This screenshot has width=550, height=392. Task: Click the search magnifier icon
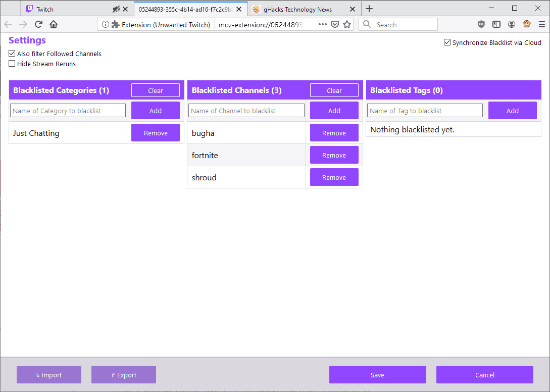pyautogui.click(x=367, y=24)
